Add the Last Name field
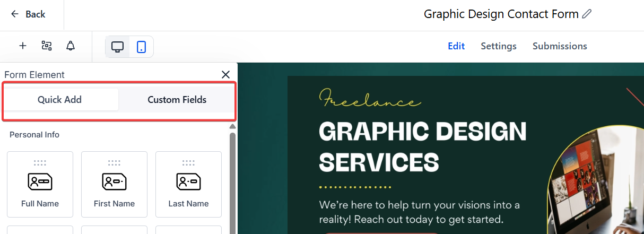Viewport: 644px width, 234px height. click(x=188, y=184)
